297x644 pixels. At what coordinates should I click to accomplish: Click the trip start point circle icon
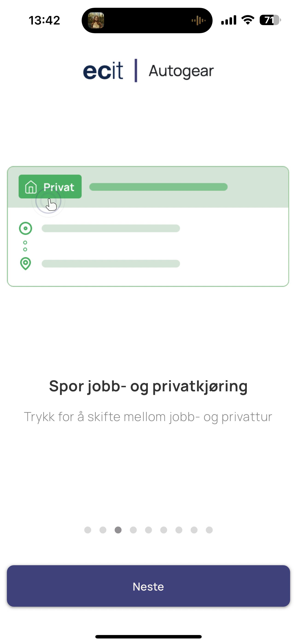[26, 228]
